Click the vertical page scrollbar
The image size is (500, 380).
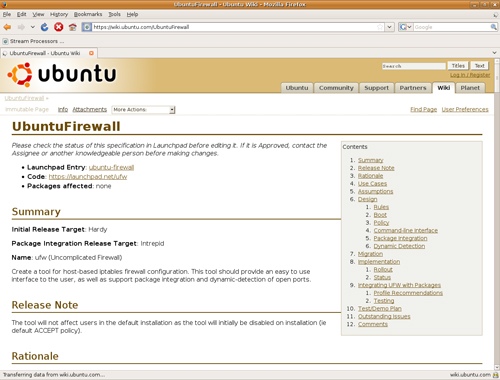[x=497, y=213]
